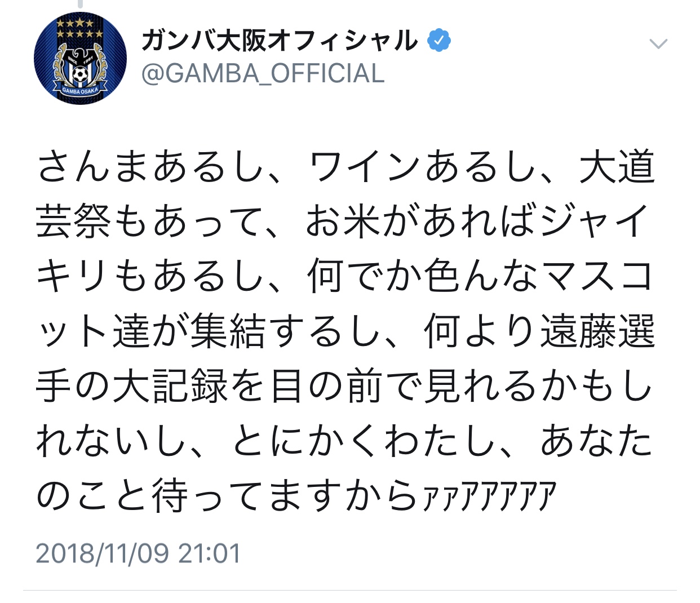
Task: Click the gold stars on the crest
Action: pos(80,29)
